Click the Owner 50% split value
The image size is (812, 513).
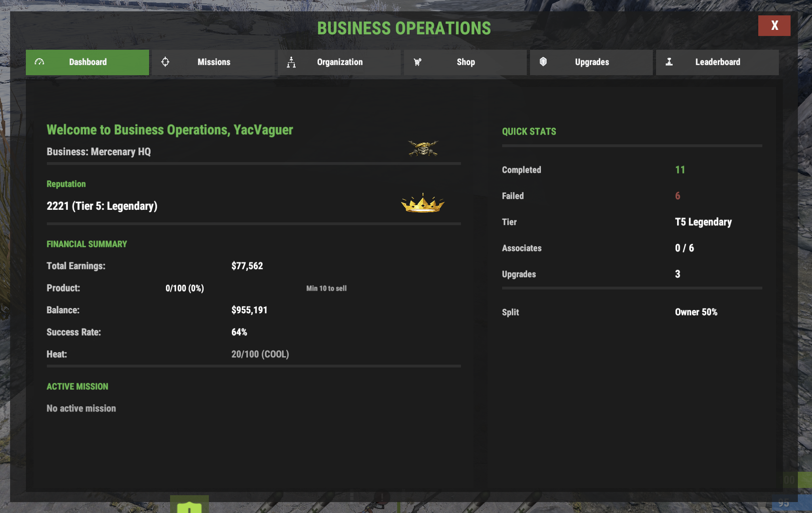(x=696, y=312)
